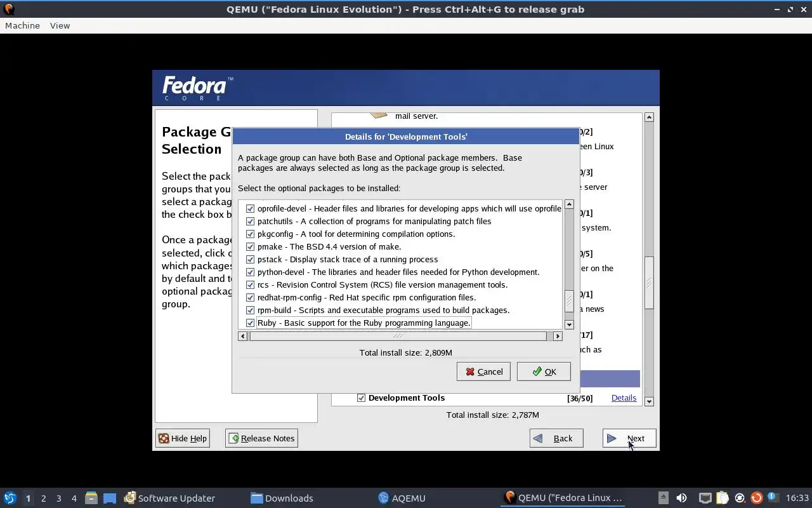This screenshot has height=508, width=812.
Task: Switch to workspace 3
Action: point(58,498)
